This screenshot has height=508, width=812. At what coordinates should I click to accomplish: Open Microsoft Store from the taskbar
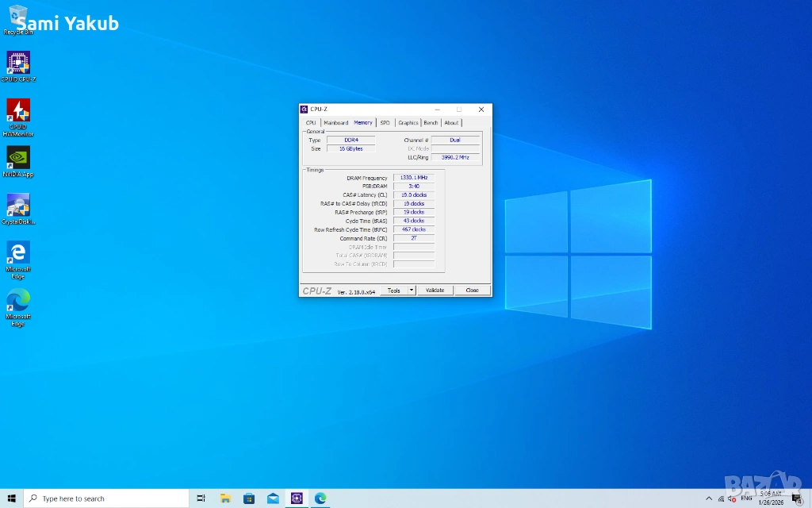pos(249,498)
